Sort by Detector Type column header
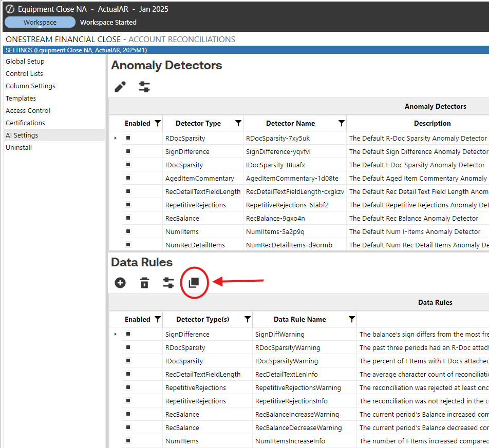489x448 pixels. (x=198, y=123)
